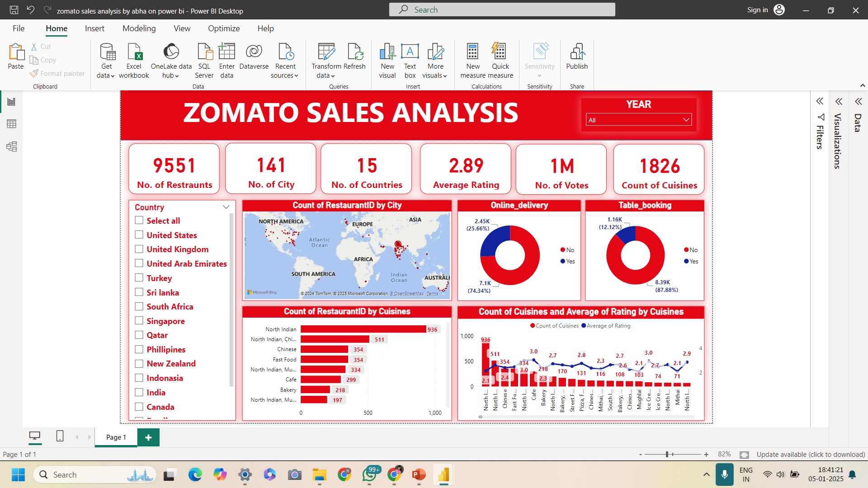Switch to the Insert tab
868x488 pixels.
pos(94,28)
